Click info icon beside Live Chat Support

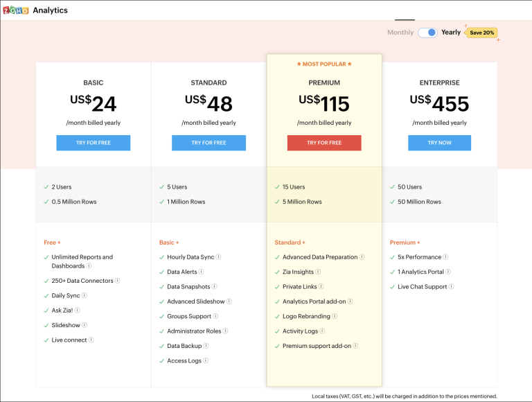tap(451, 286)
